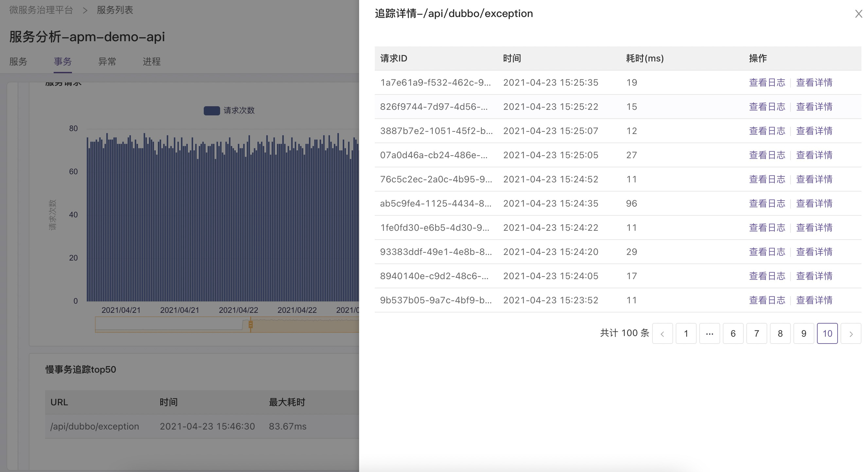Image resolution: width=868 pixels, height=472 pixels.
Task: Open 查看日志 for request 3887b7e2-1051
Action: click(767, 131)
